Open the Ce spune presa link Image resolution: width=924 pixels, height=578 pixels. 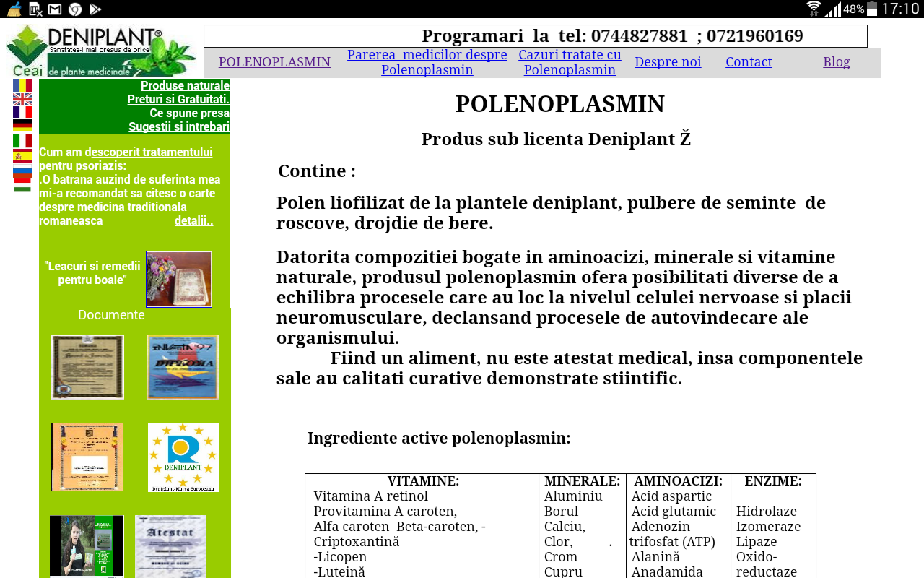click(189, 113)
